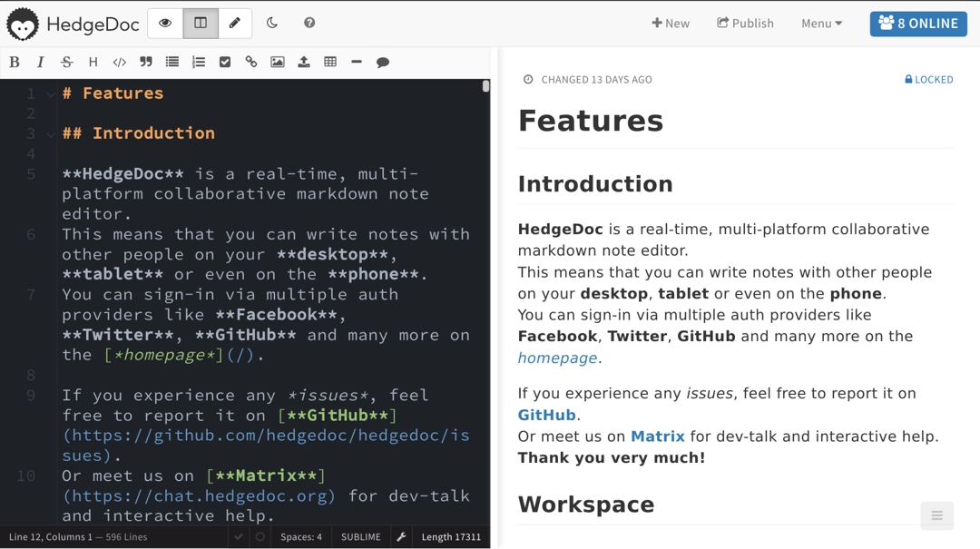This screenshot has width=980, height=549.
Task: Add a comment using the speech bubble icon
Action: tap(382, 62)
